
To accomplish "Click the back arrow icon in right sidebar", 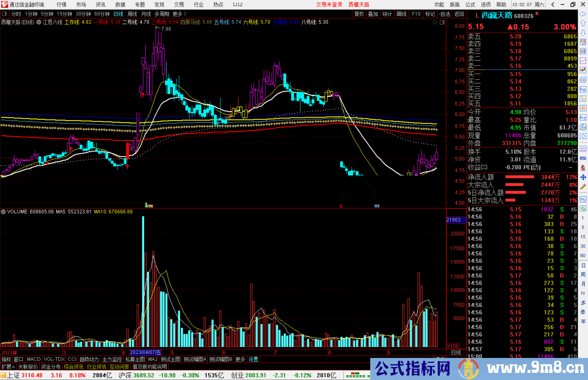I will coord(583,14).
